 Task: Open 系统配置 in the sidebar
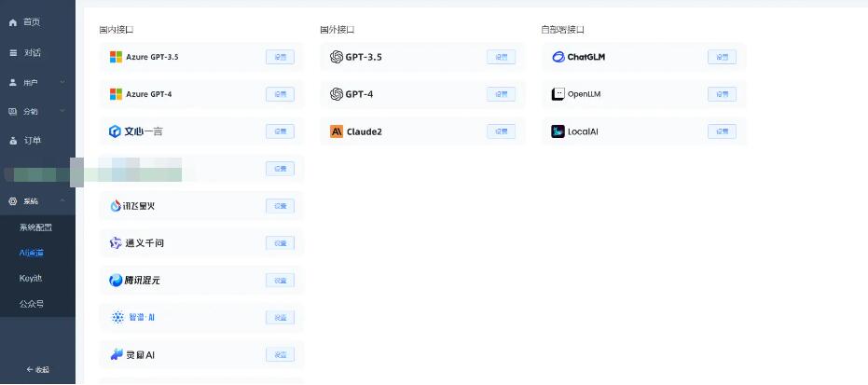(x=35, y=227)
